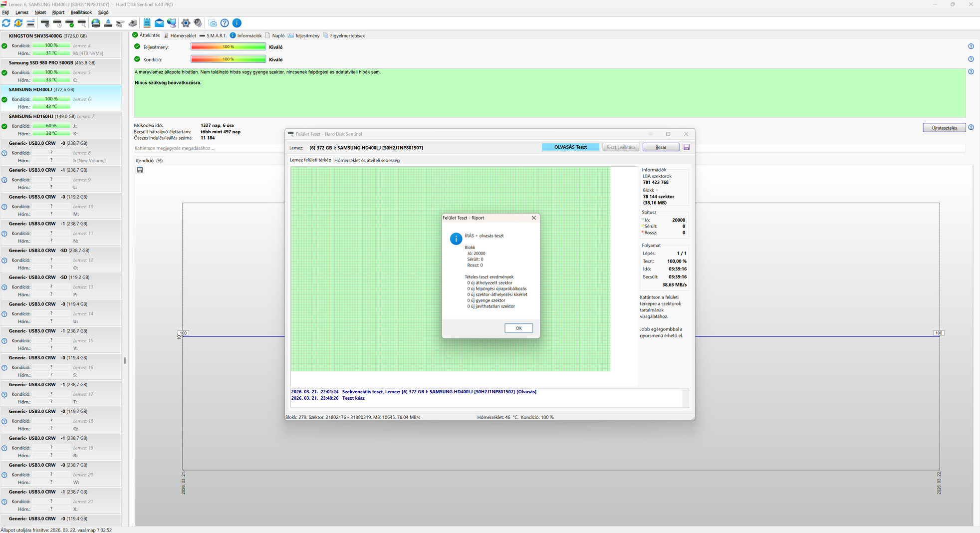Click the refresh icon with warning triangle

tap(18, 23)
